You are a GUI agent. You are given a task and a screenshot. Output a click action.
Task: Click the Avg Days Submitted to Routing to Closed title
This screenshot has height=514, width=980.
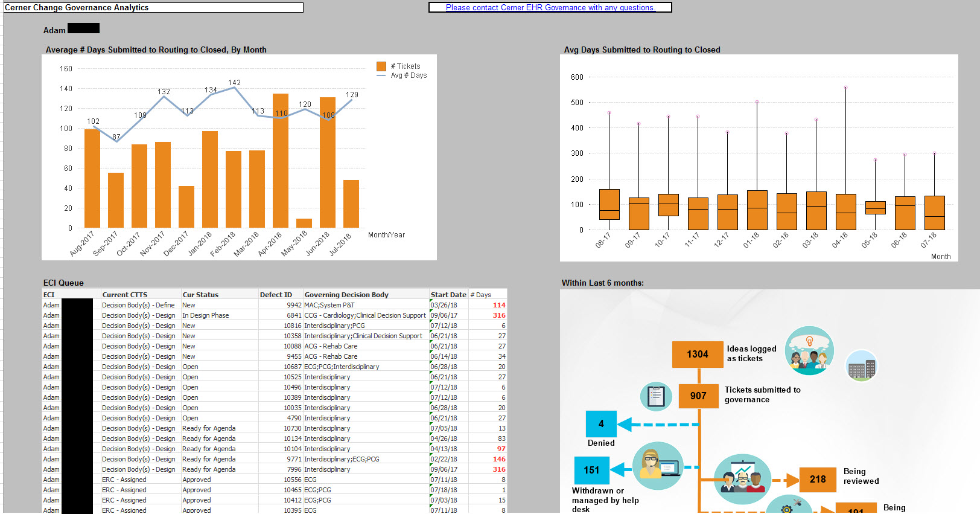(642, 50)
